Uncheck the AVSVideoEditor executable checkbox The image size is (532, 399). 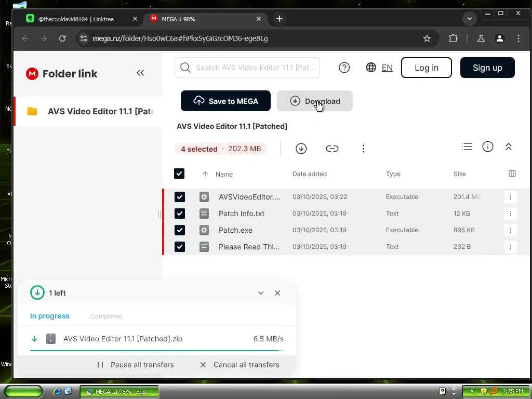pyautogui.click(x=179, y=197)
